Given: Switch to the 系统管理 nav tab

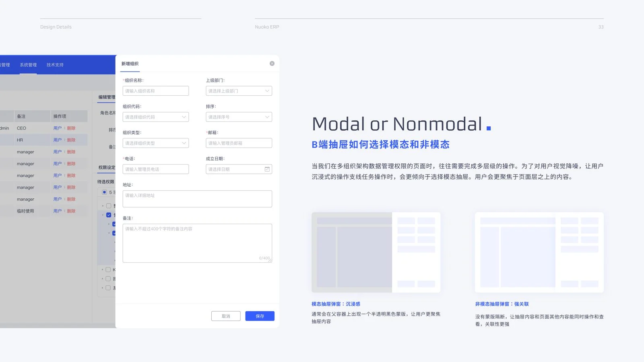Looking at the screenshot, I should click(28, 65).
